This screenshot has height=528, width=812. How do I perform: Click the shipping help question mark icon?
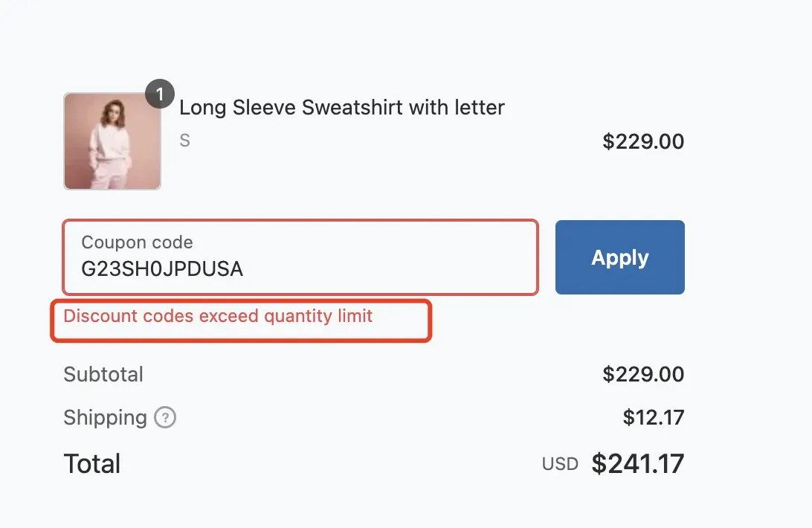click(165, 418)
